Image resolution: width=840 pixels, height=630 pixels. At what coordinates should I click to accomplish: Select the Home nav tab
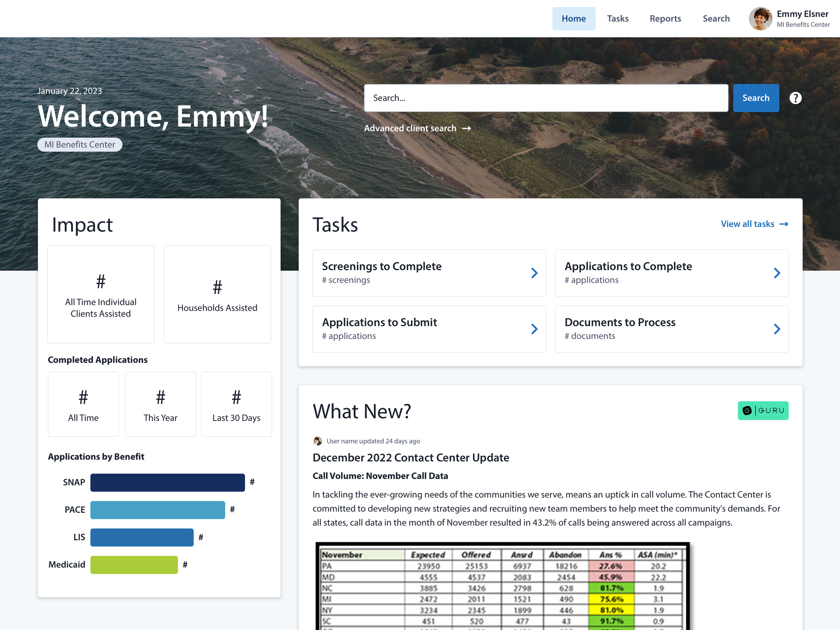click(x=574, y=18)
